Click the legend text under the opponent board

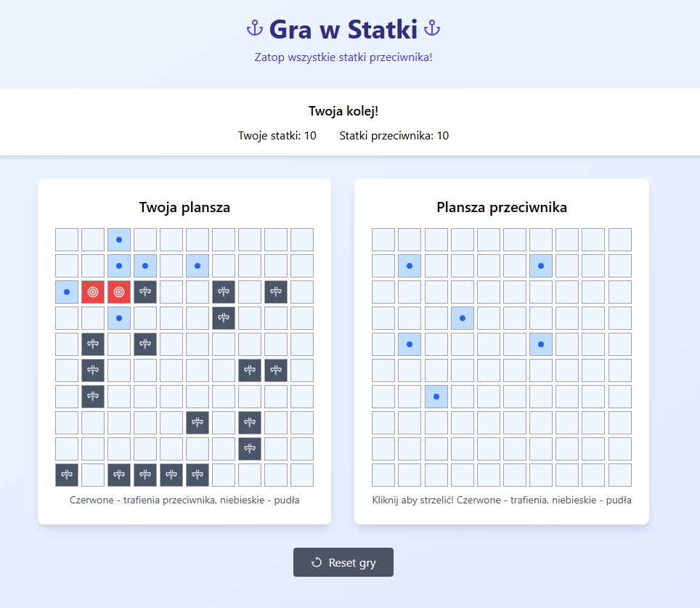pos(501,500)
